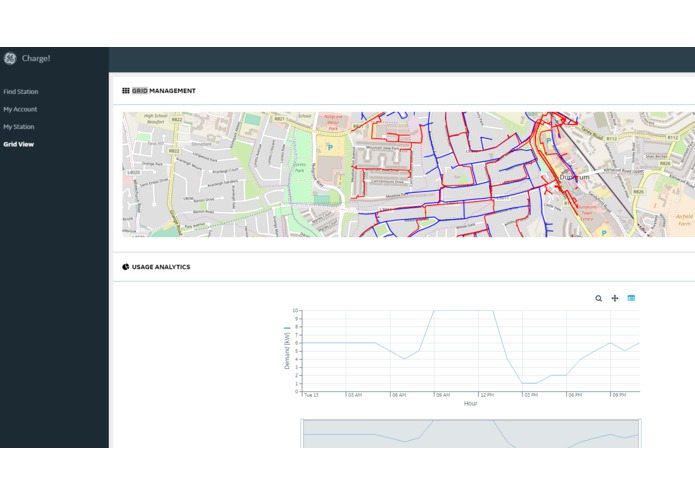Click the Grid Management heading
Screen dimensions: 695x494
point(164,91)
